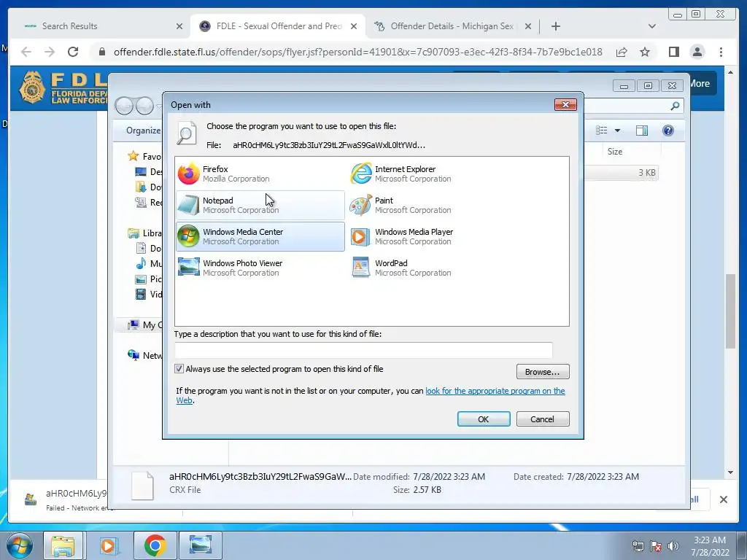
Task: Toggle Chrome side panel icon
Action: [x=673, y=52]
